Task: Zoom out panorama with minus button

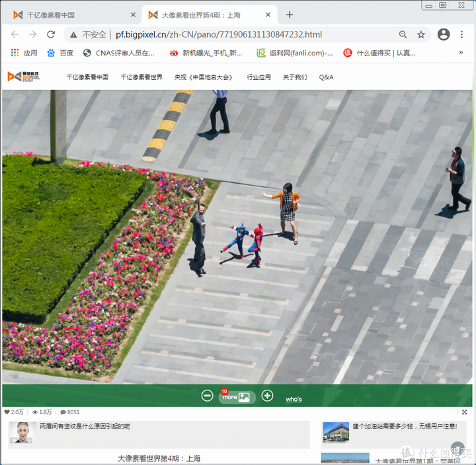Action: (x=207, y=396)
